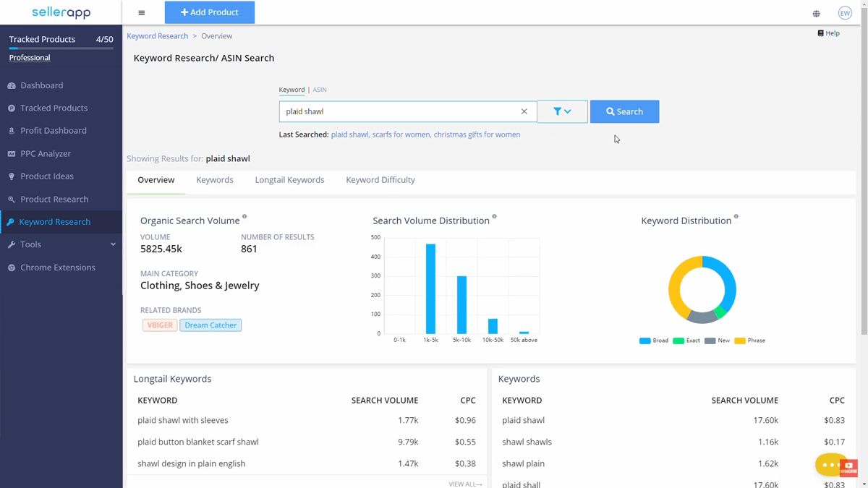Click the hamburger menu icon
Image resolution: width=868 pixels, height=488 pixels.
coord(142,12)
